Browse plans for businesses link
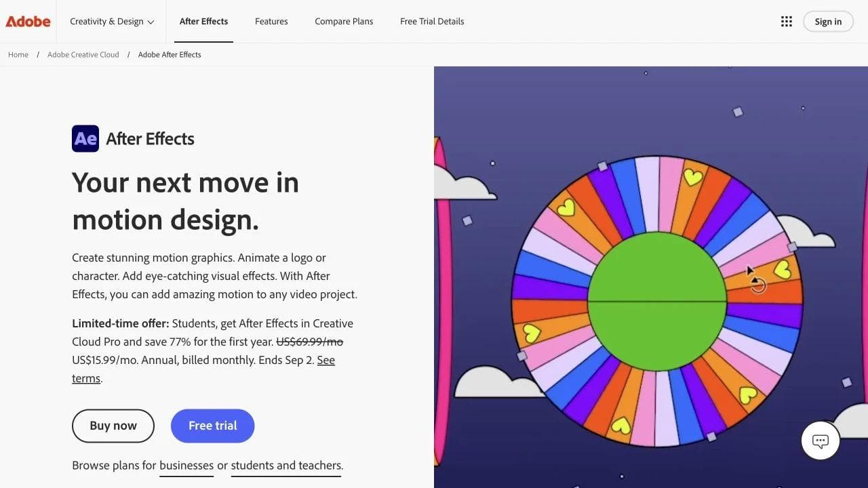 (186, 466)
